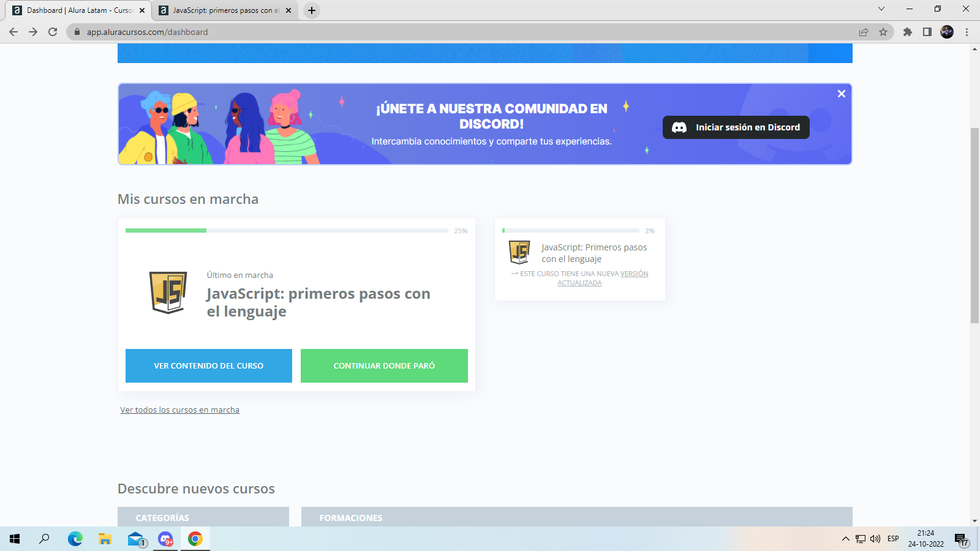
Task: Click the small JS icon in the 2% course card
Action: 519,252
